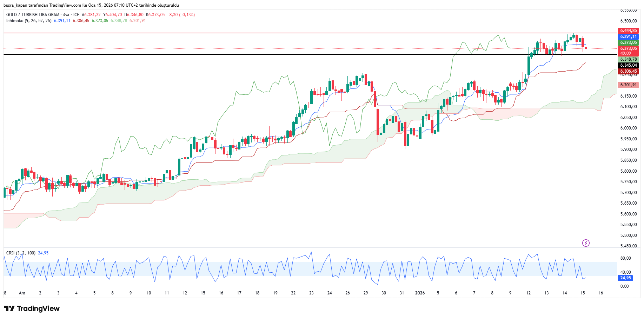Click the purple lightning bolt icon

point(586,243)
